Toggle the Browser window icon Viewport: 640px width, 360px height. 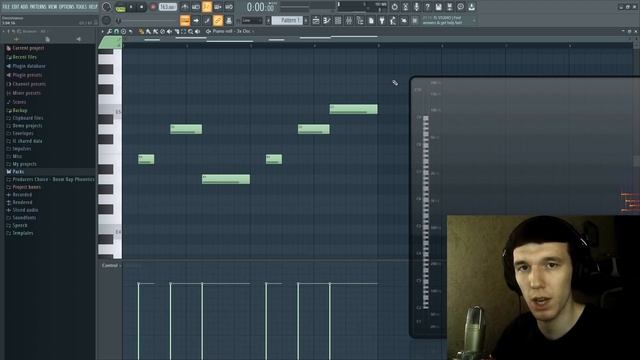pyautogui.click(x=360, y=20)
